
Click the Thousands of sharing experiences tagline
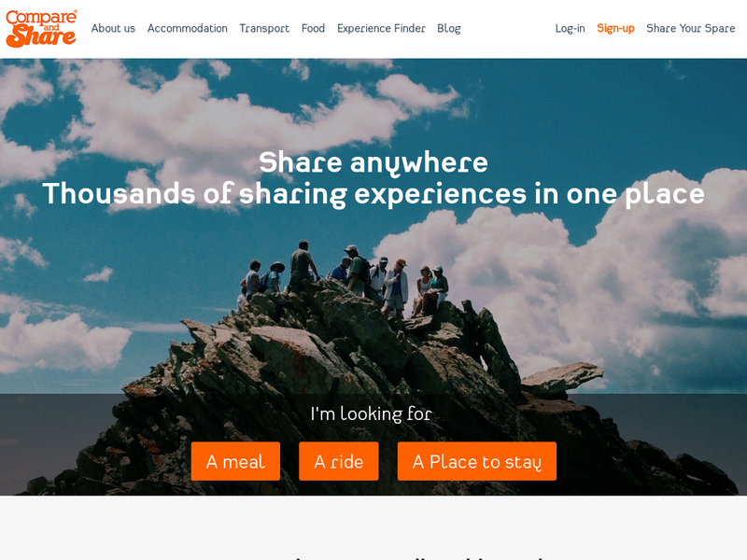(373, 194)
